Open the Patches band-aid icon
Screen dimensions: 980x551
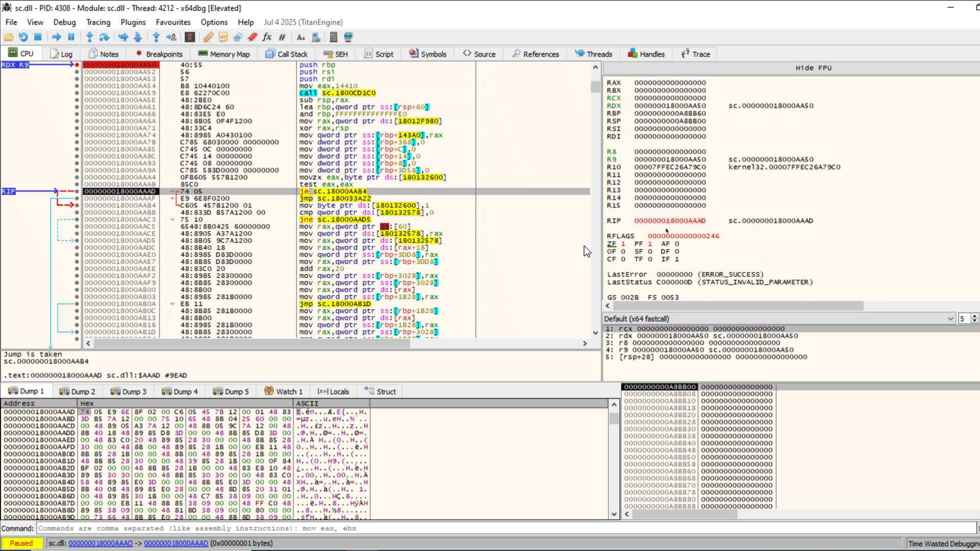208,37
